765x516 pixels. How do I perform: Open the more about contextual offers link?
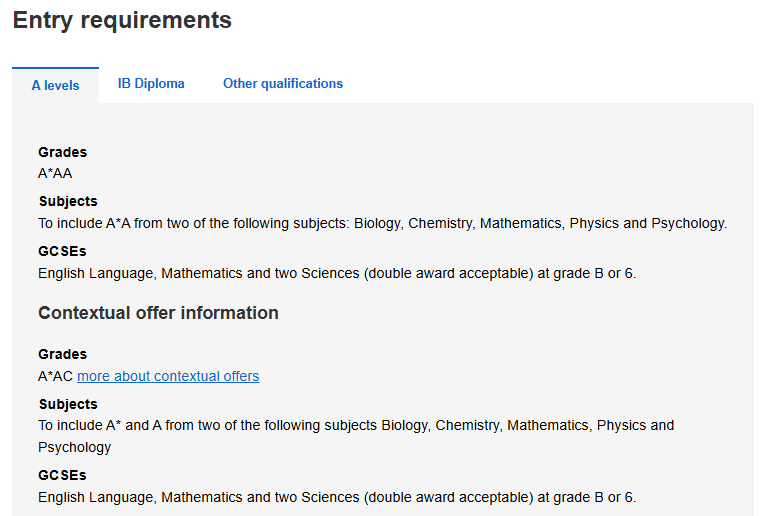pos(168,376)
